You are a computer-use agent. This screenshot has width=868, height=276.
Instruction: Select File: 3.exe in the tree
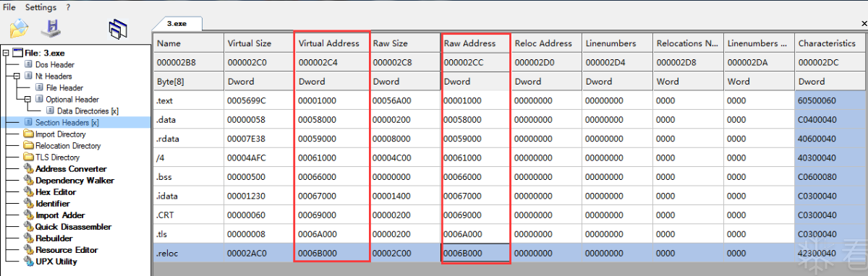[x=44, y=53]
